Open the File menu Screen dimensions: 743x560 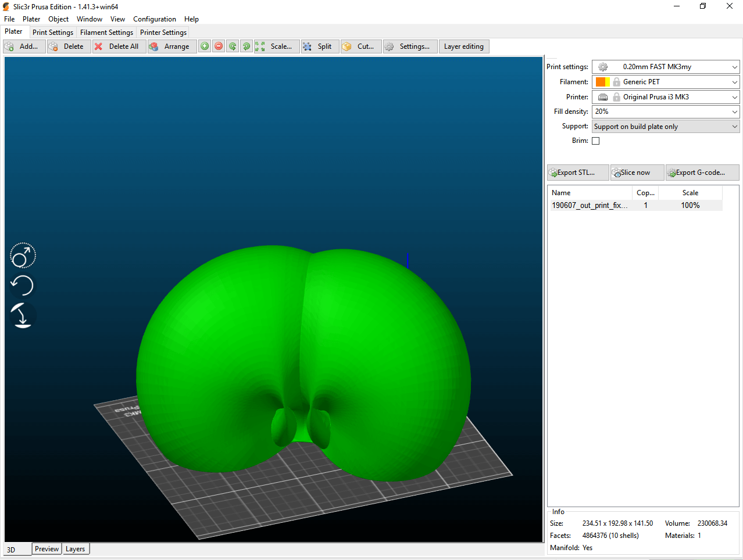coord(9,19)
